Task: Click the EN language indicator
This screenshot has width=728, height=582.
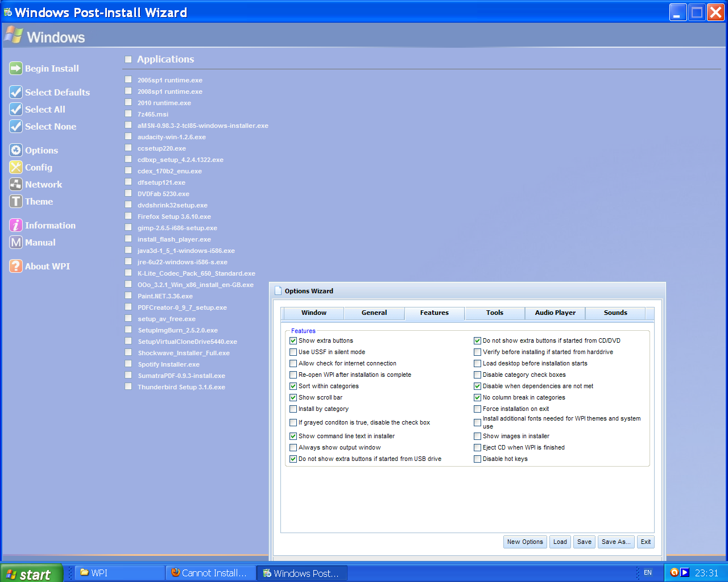Action: tap(648, 572)
